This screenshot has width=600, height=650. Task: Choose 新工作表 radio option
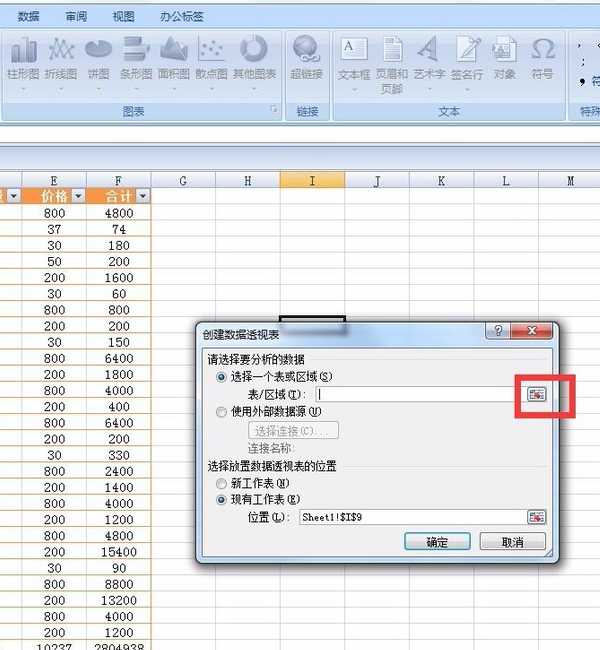point(221,483)
